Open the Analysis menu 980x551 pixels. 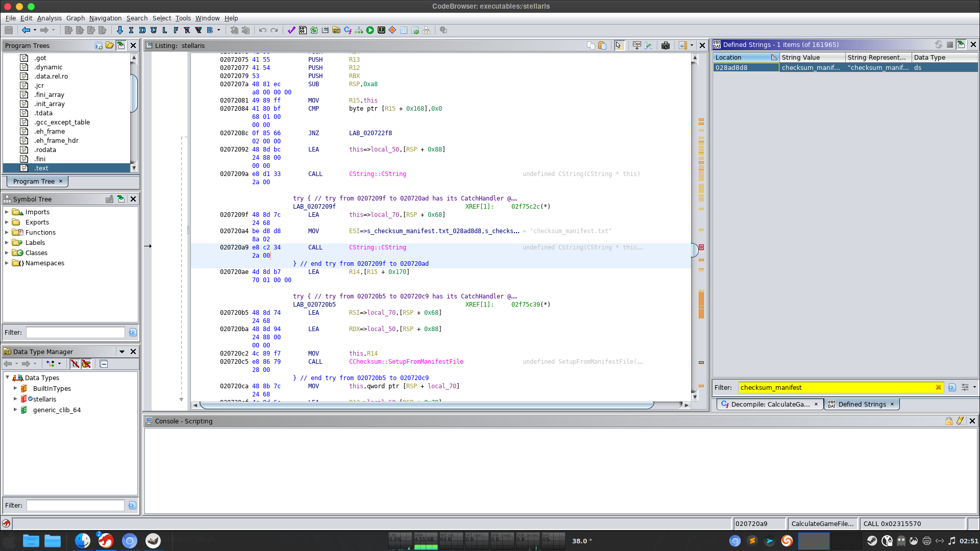pos(49,18)
